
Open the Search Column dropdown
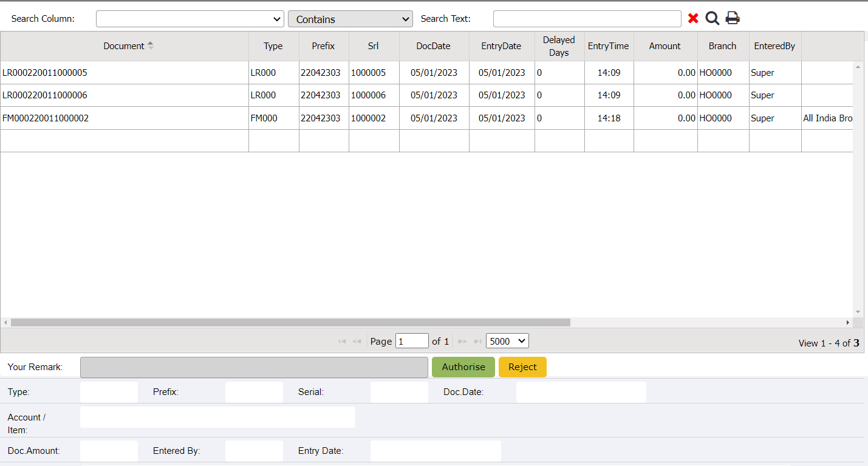click(x=190, y=19)
